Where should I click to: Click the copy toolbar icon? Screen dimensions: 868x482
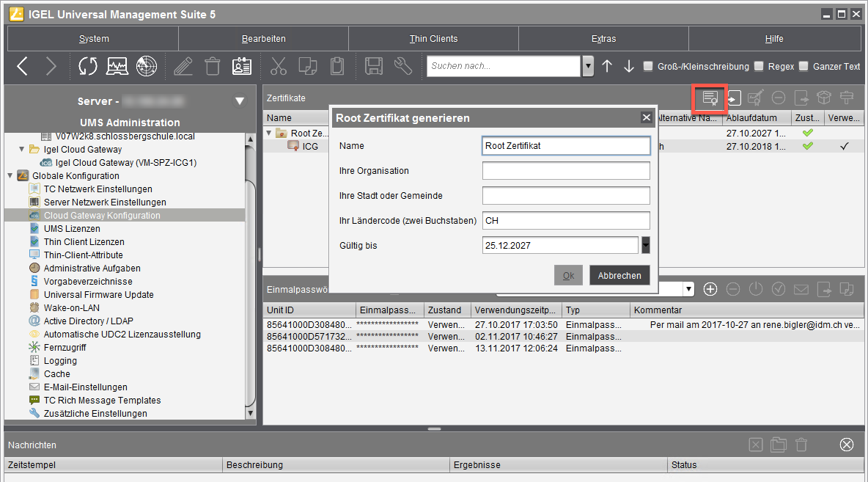coord(307,67)
